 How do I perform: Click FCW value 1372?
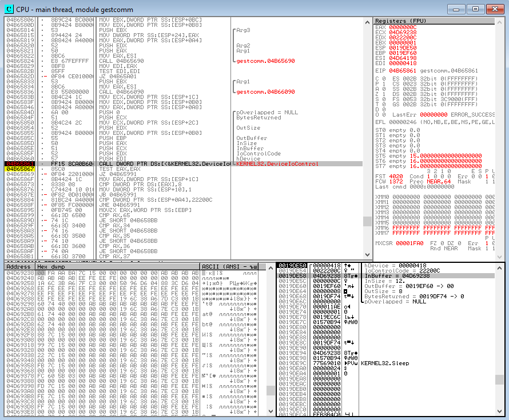tap(396, 182)
